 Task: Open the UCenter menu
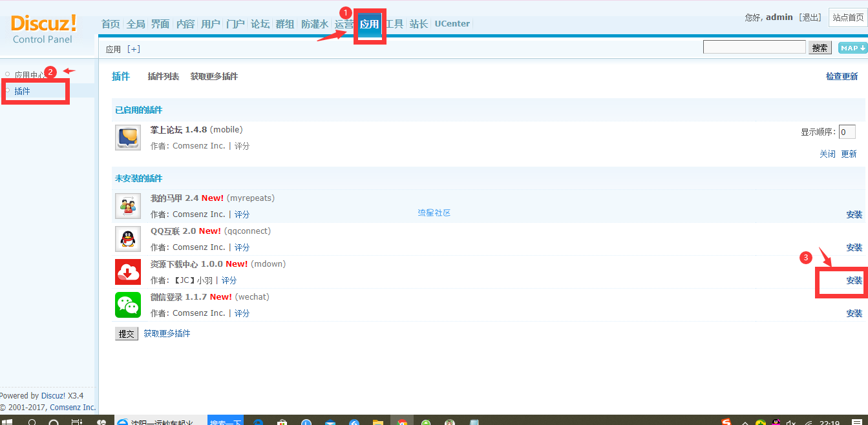pyautogui.click(x=452, y=24)
